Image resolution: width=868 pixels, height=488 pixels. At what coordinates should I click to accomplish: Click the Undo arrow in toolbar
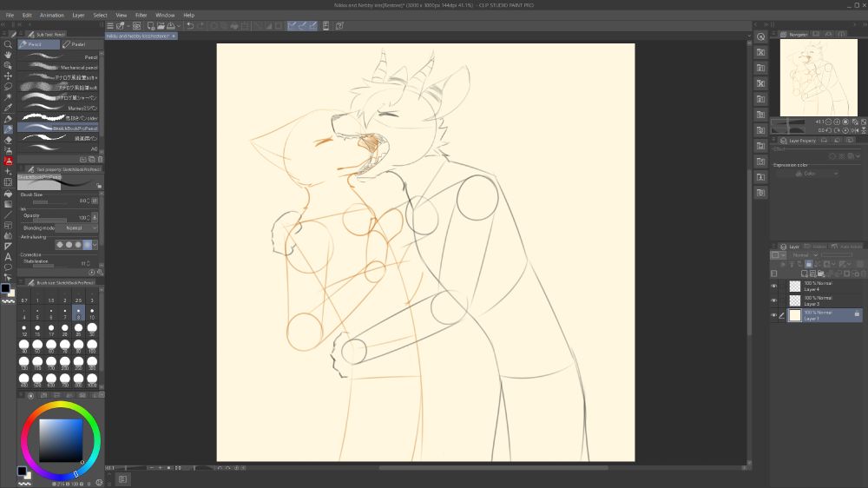[x=190, y=25]
